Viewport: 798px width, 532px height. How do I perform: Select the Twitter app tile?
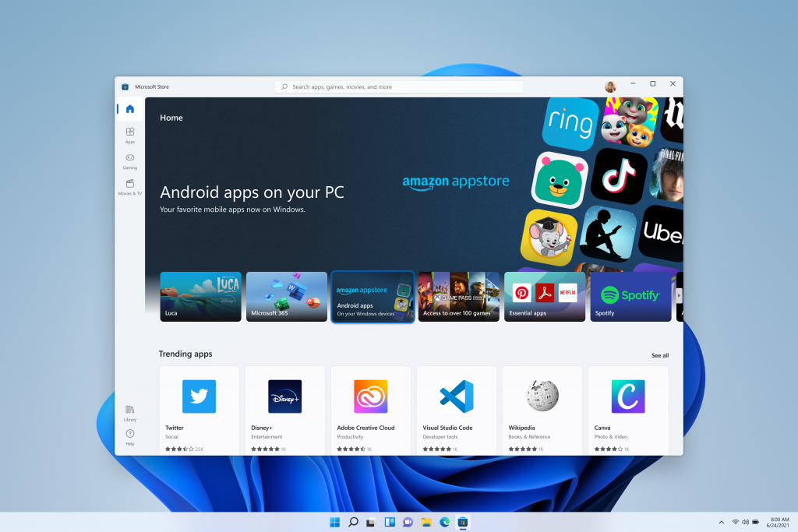click(x=199, y=410)
